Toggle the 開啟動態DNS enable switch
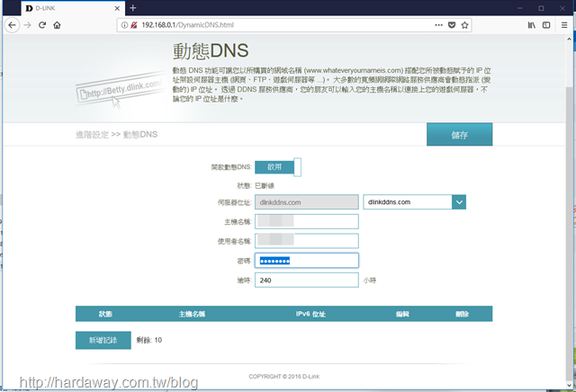Image resolution: width=576 pixels, height=392 pixels. 278,167
